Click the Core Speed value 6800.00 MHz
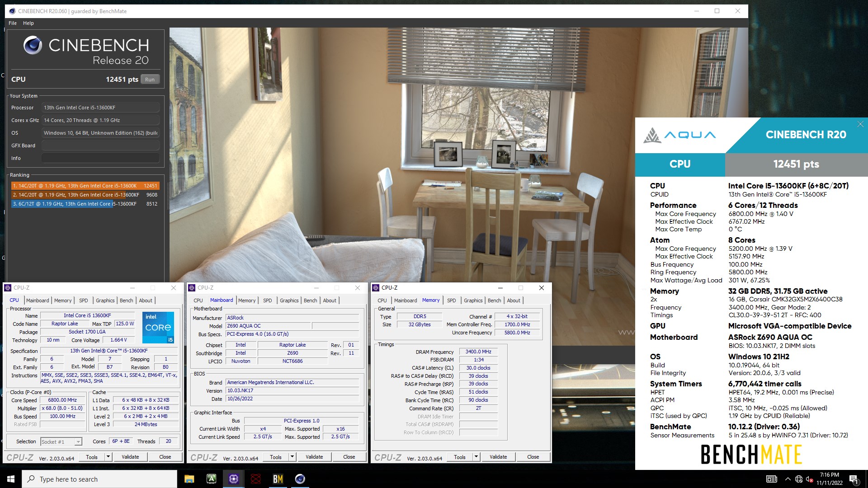 point(62,400)
